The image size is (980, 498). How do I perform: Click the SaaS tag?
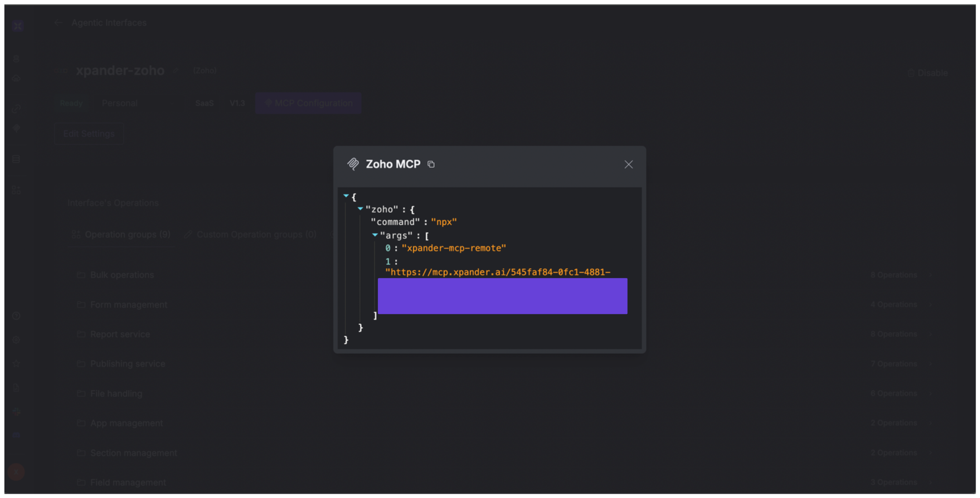click(204, 103)
